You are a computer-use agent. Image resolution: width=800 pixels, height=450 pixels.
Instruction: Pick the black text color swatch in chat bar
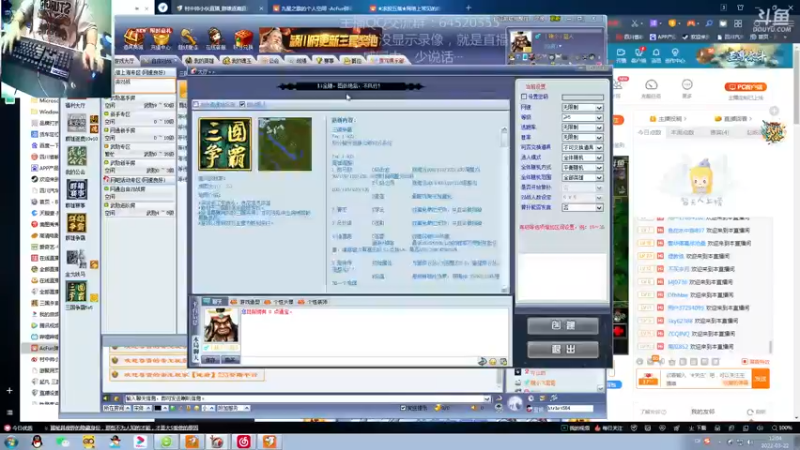158,408
